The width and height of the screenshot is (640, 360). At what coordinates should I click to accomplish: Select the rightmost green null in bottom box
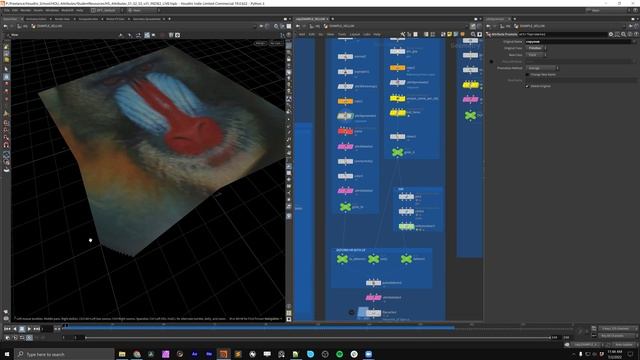[406, 259]
